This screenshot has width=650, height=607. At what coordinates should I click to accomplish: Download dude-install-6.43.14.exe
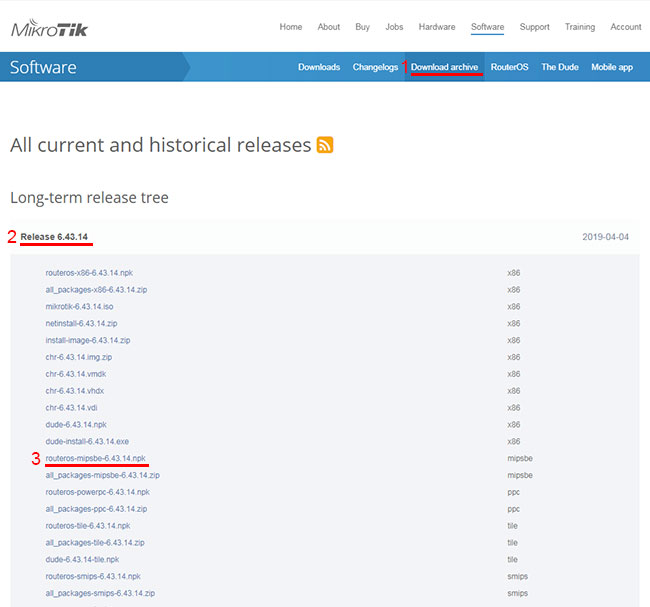tap(87, 442)
